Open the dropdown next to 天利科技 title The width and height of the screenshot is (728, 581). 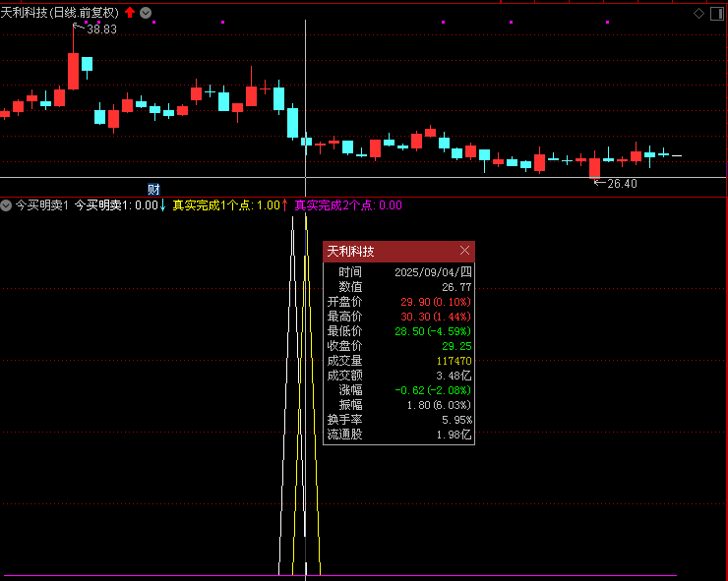click(x=146, y=13)
